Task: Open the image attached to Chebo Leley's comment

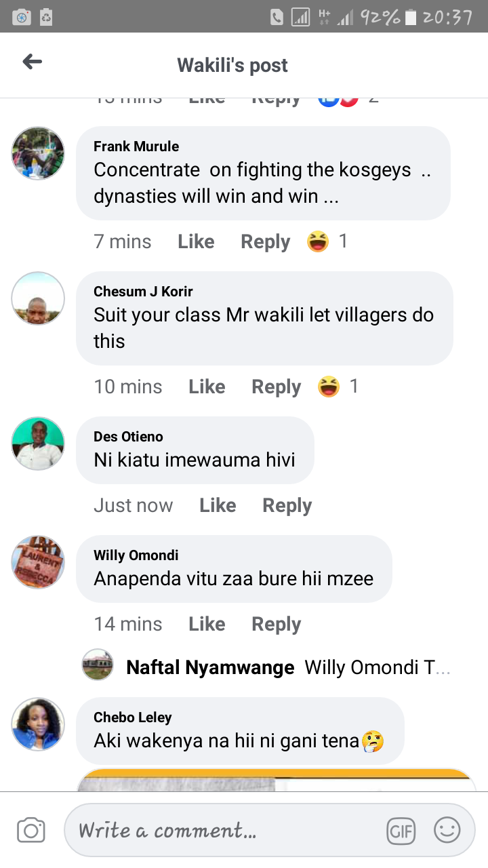Action: (277, 780)
